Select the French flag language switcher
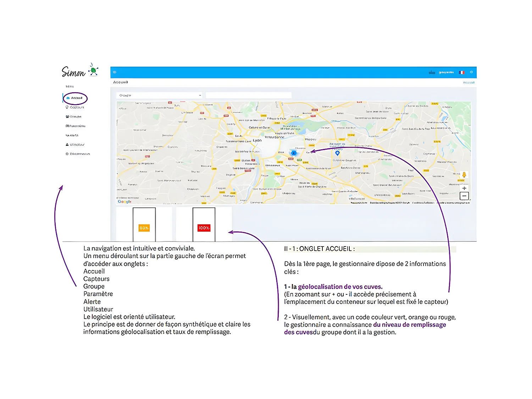This screenshot has width=532, height=399. (461, 72)
